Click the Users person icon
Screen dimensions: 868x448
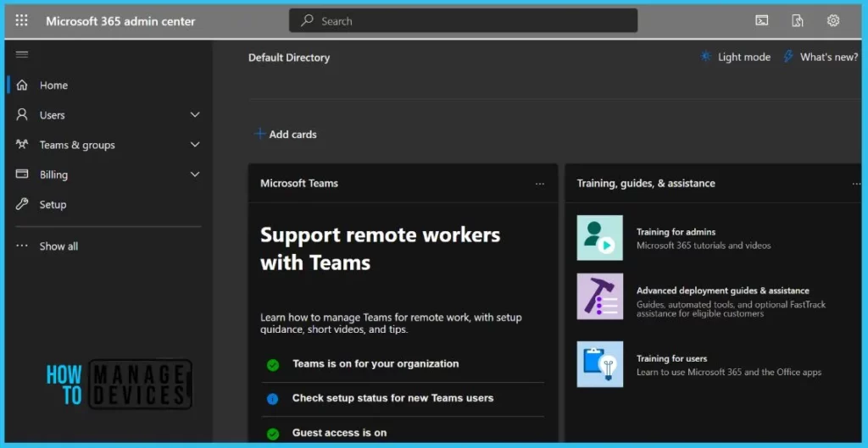pyautogui.click(x=22, y=115)
